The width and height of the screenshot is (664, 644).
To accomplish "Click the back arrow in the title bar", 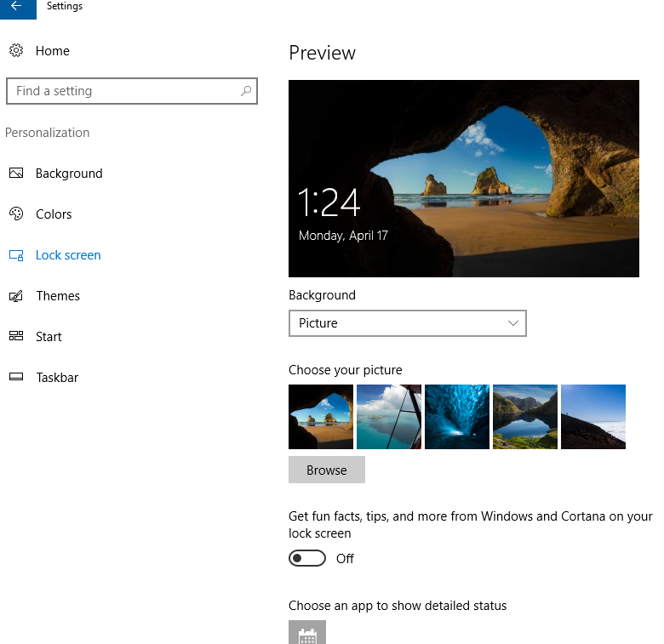I will tap(17, 7).
